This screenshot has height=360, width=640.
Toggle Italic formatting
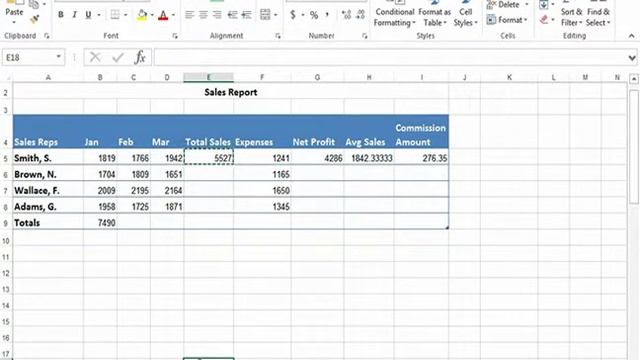click(74, 15)
